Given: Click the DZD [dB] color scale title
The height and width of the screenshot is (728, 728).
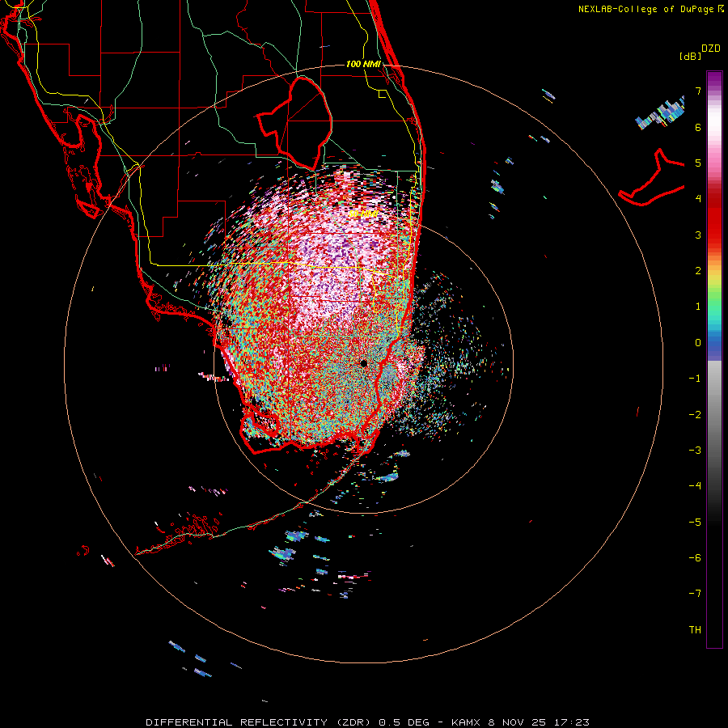Looking at the screenshot, I should 700,52.
